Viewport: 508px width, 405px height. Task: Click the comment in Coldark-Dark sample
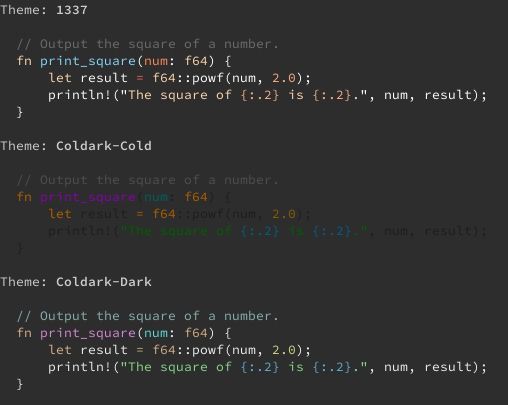(x=148, y=316)
